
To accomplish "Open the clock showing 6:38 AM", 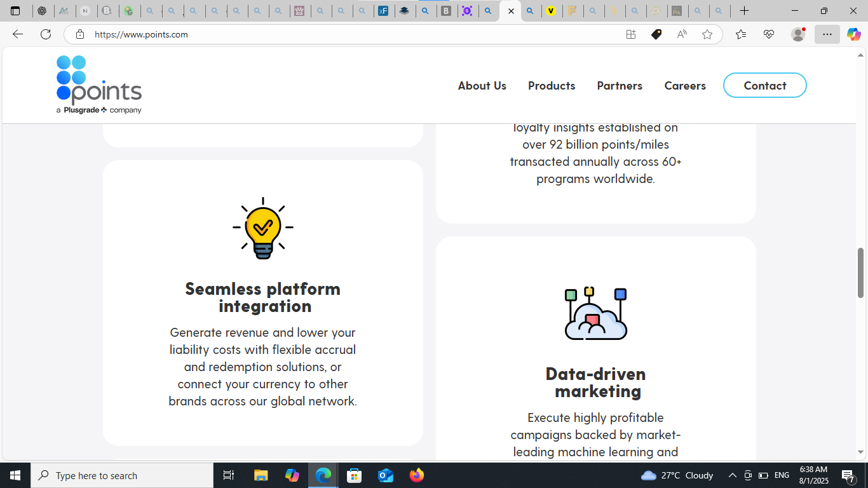I will pos(813,475).
